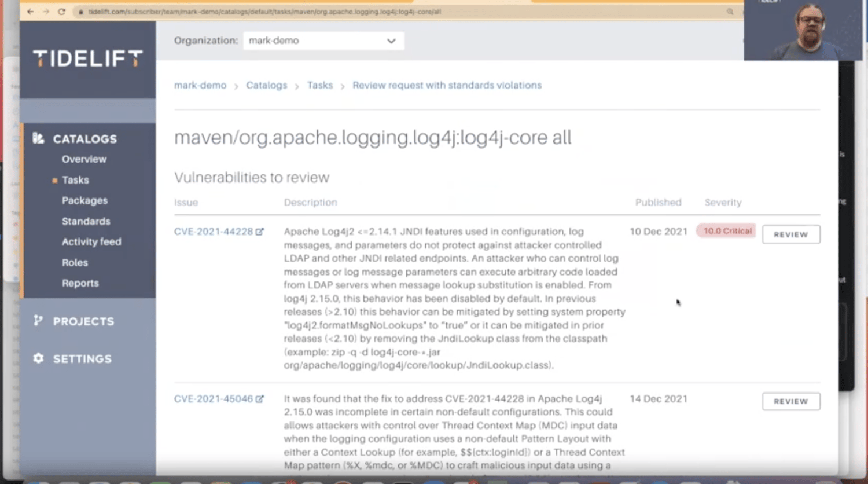Open Packages in the sidebar
Image resolution: width=868 pixels, height=484 pixels.
(x=84, y=200)
